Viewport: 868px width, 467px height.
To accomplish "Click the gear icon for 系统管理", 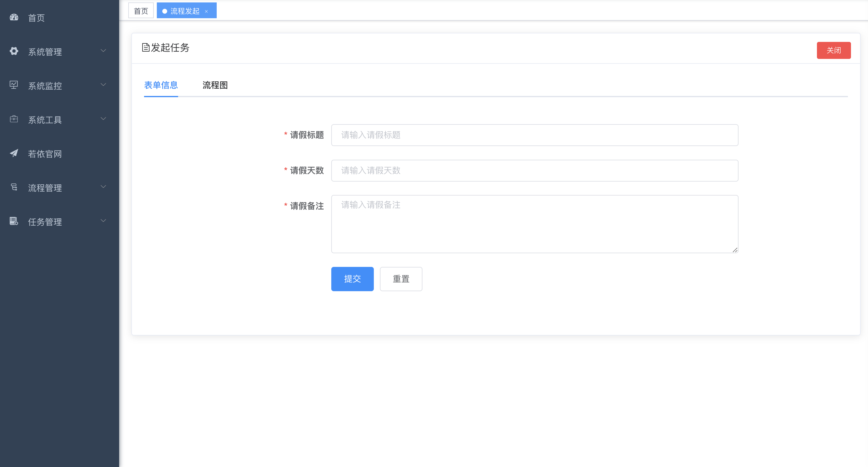I will coord(14,51).
